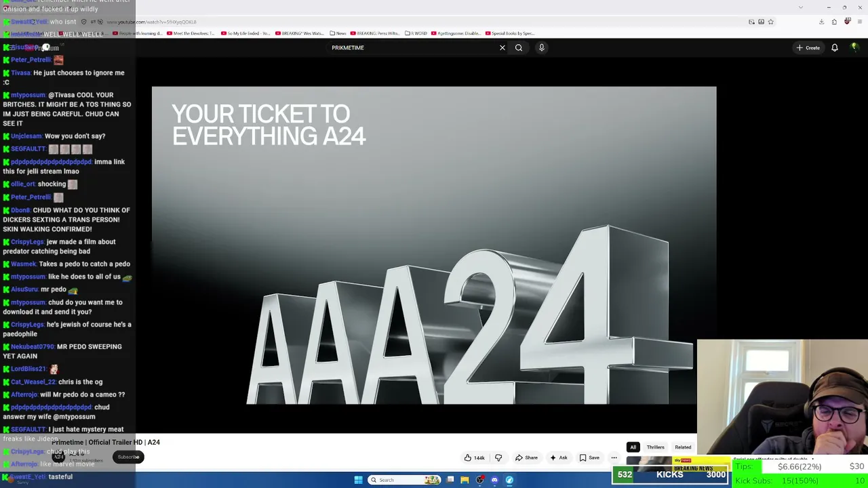This screenshot has height=488, width=868.
Task: Open the 'Special Books by Spec...' bookmark
Action: coord(509,33)
